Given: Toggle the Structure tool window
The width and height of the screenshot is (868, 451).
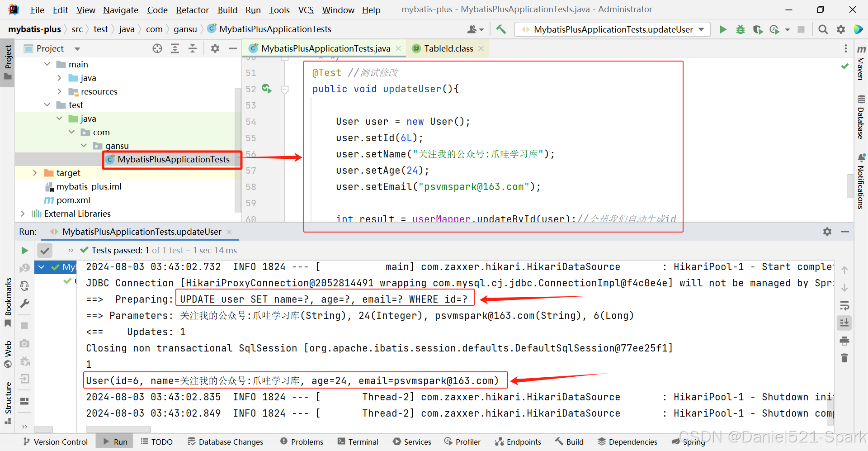Looking at the screenshot, I should click(8, 404).
